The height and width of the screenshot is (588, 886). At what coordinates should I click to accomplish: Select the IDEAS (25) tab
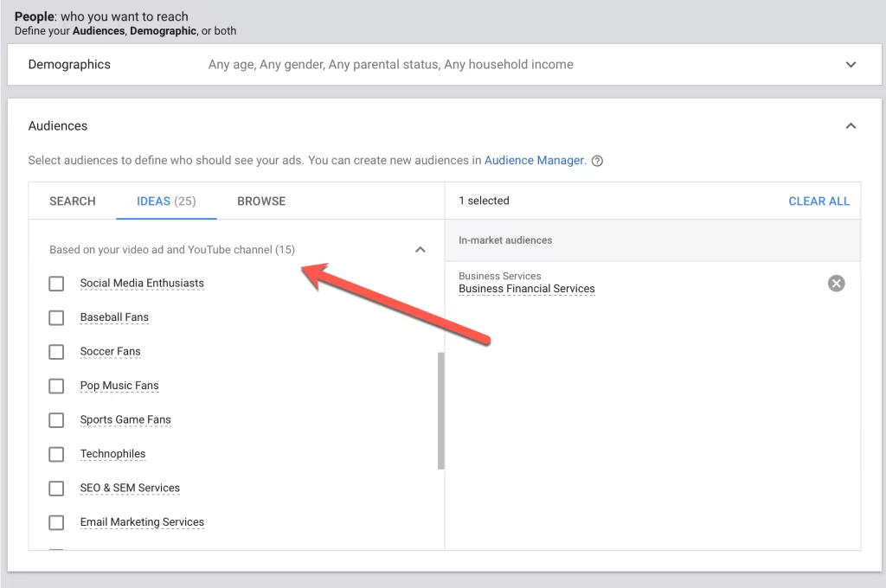pos(166,201)
